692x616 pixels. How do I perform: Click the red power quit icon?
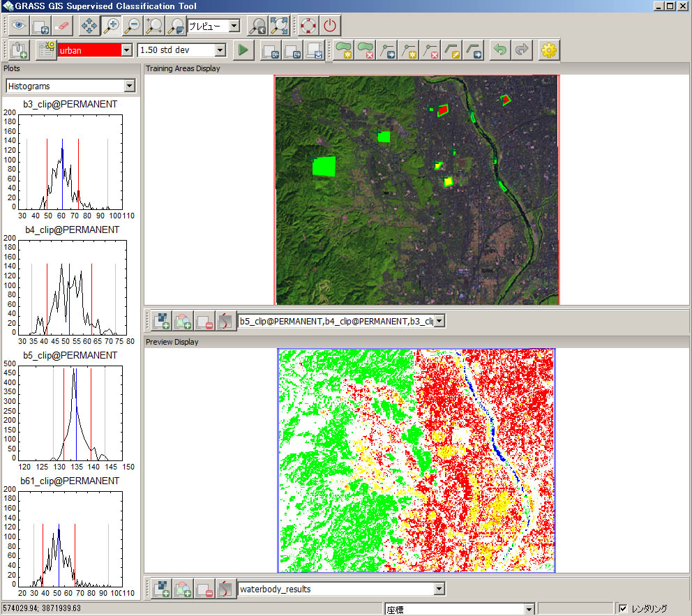tap(330, 26)
